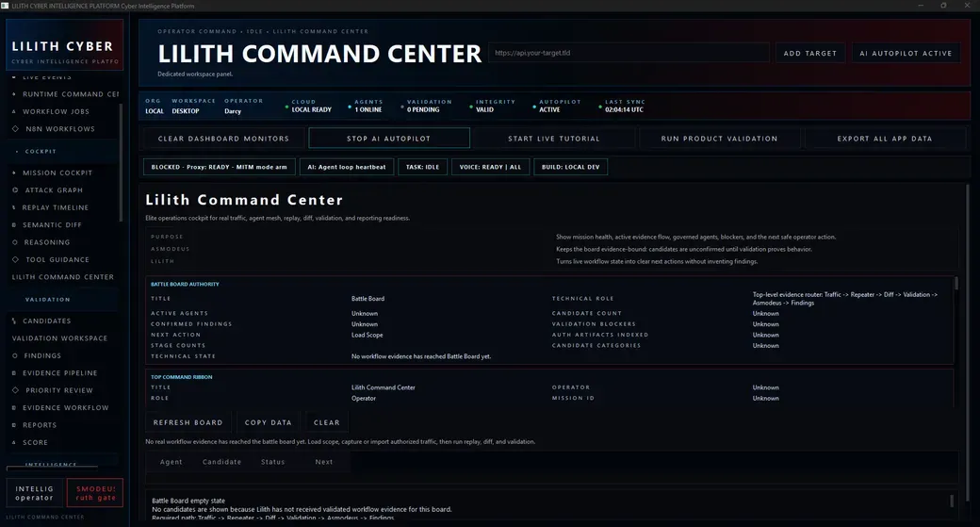Click the Task: Idle chip
The width and height of the screenshot is (980, 527).
[422, 167]
